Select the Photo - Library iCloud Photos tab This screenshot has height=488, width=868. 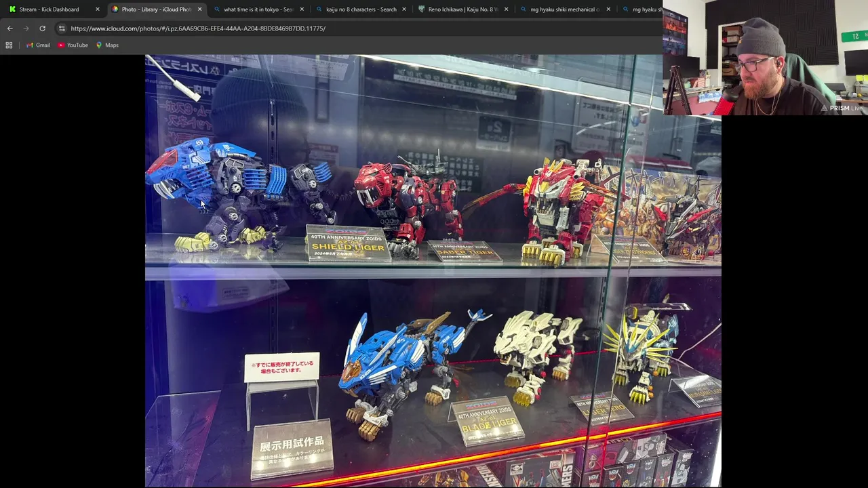click(x=155, y=9)
